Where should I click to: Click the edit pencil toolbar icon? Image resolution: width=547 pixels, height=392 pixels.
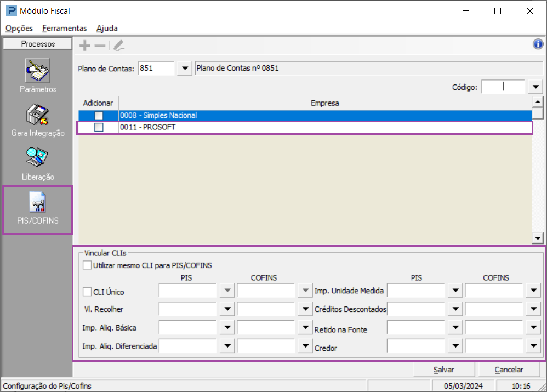tap(119, 46)
